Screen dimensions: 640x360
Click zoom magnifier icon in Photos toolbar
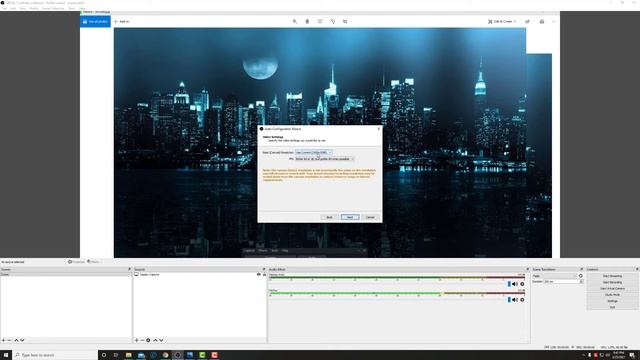pyautogui.click(x=295, y=21)
